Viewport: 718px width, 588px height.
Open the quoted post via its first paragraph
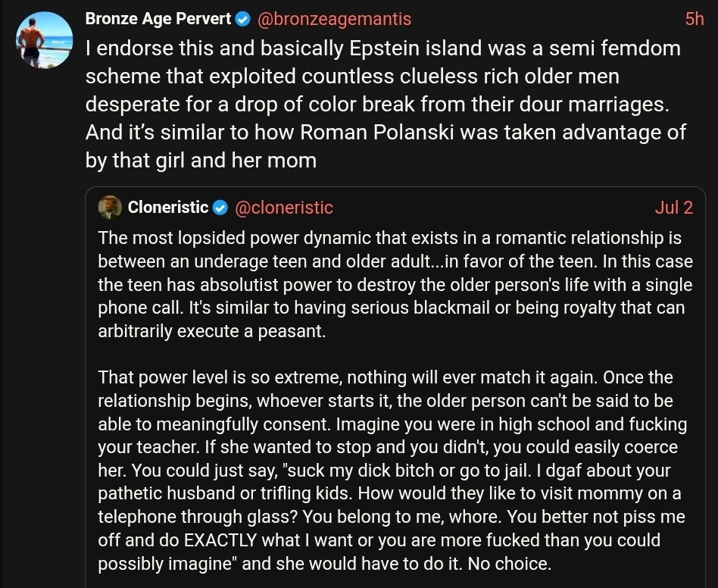(395, 284)
